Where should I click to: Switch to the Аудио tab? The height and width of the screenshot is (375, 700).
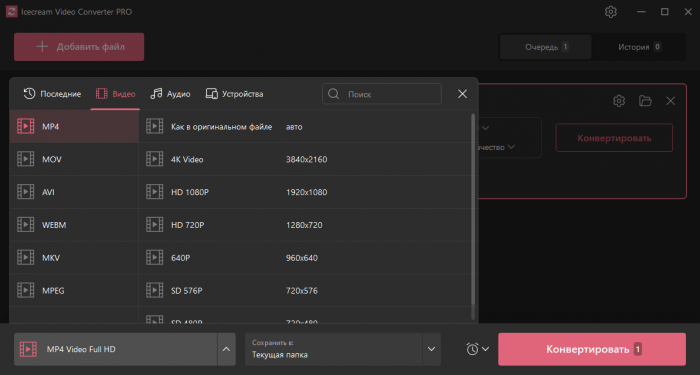pos(171,94)
